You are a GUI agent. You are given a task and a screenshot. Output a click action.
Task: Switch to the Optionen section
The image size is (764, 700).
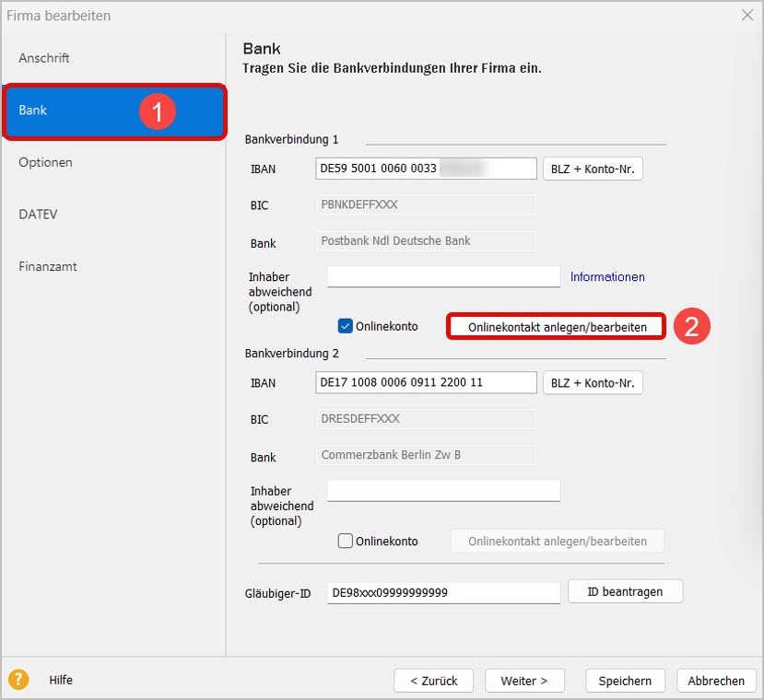tap(45, 162)
